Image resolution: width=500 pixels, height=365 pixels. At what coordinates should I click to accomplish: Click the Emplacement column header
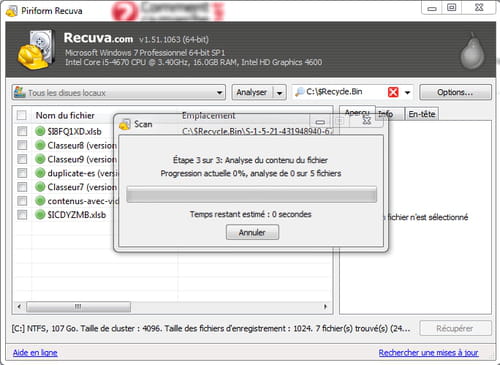(x=209, y=115)
